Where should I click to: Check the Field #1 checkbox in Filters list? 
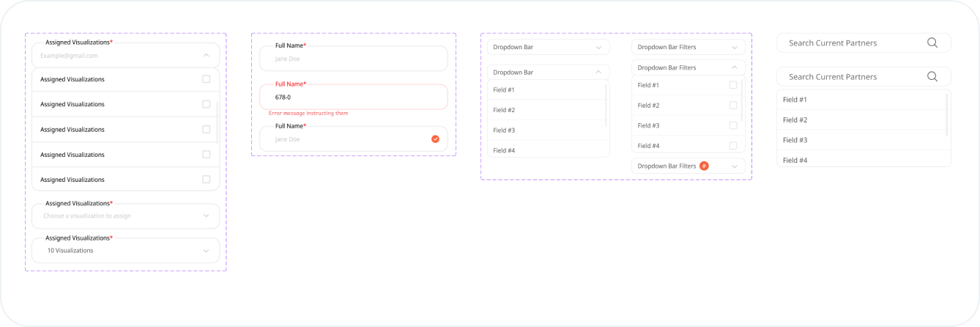[733, 85]
